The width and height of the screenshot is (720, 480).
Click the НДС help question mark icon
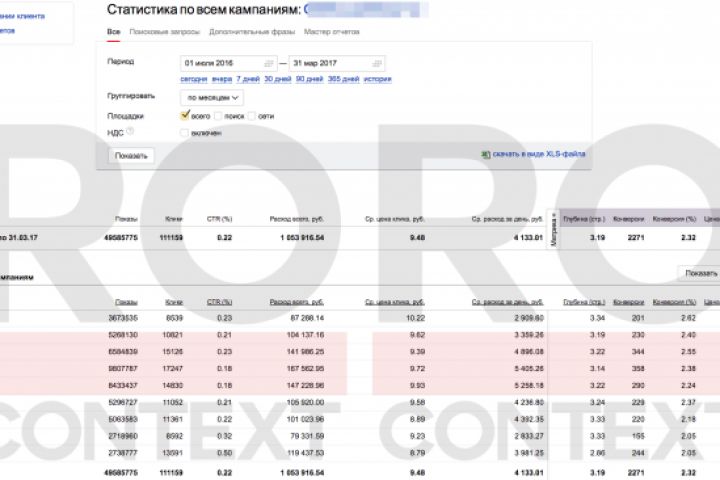(x=130, y=131)
